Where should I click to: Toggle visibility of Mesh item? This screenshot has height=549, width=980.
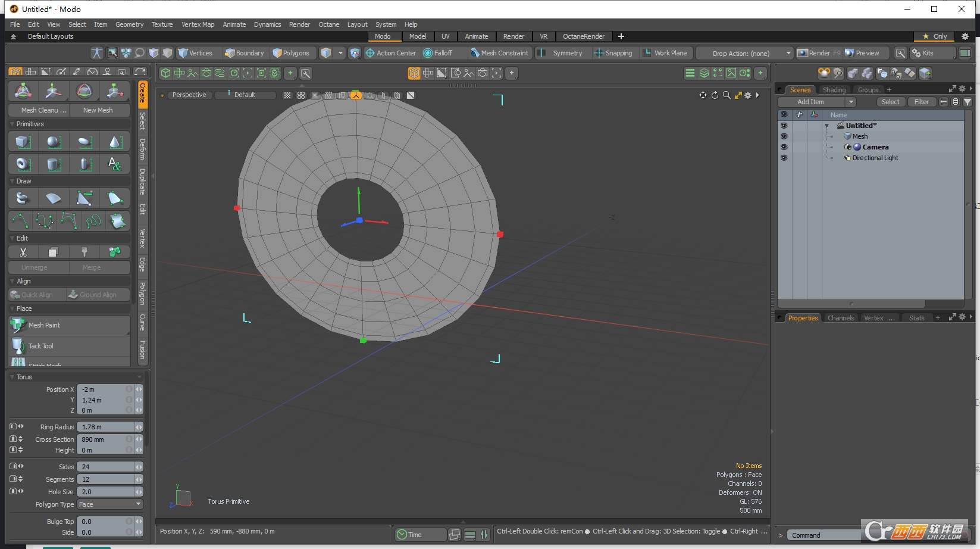[784, 136]
